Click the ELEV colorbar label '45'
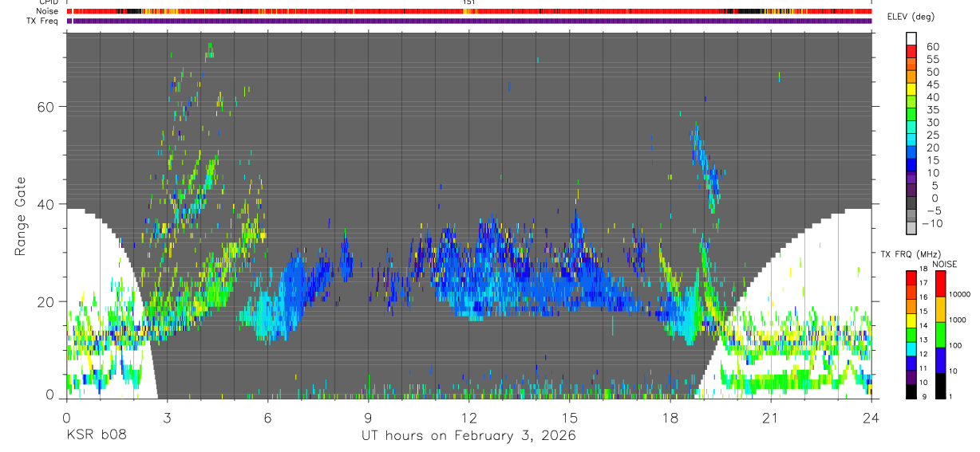Viewport: 980px width, 452px height. click(932, 85)
